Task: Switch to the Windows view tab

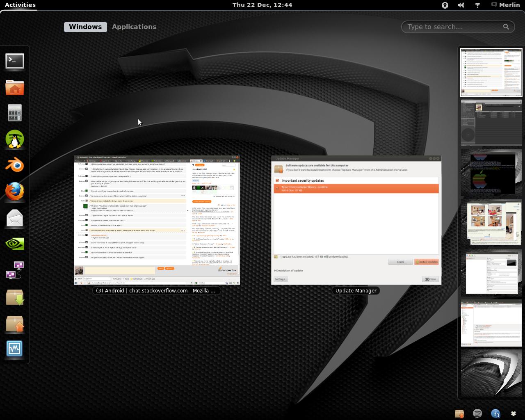Action: click(85, 27)
